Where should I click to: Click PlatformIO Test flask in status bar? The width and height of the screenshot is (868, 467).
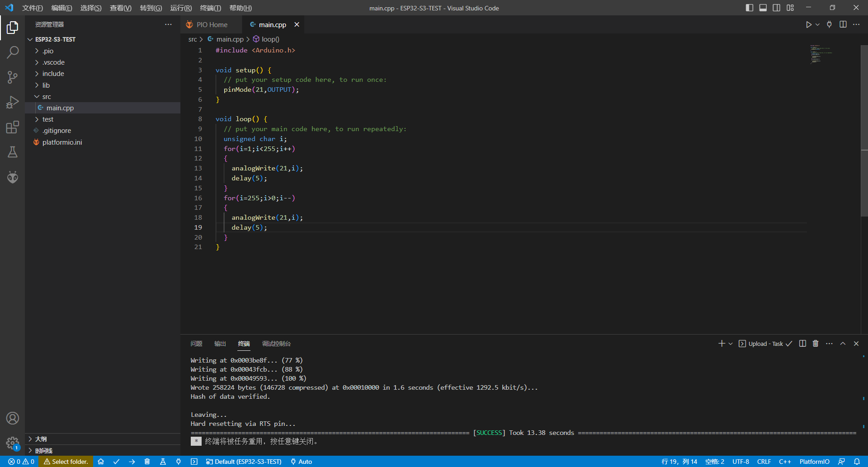point(163,462)
